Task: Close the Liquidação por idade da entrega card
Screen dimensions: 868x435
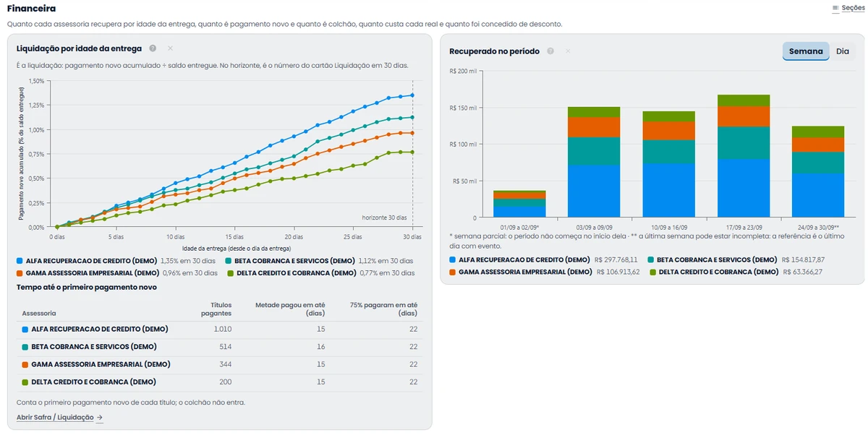Action: click(170, 48)
